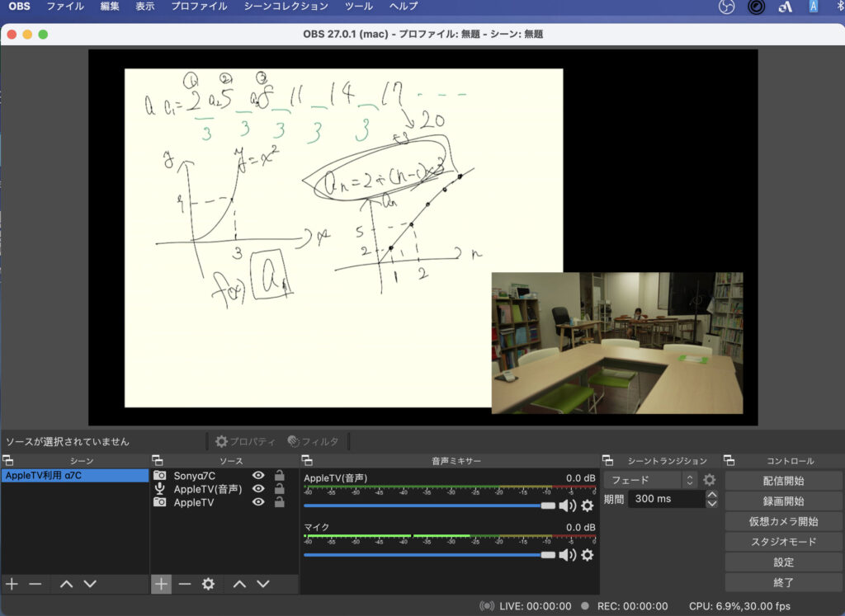Click the 配信開始 button

782,481
